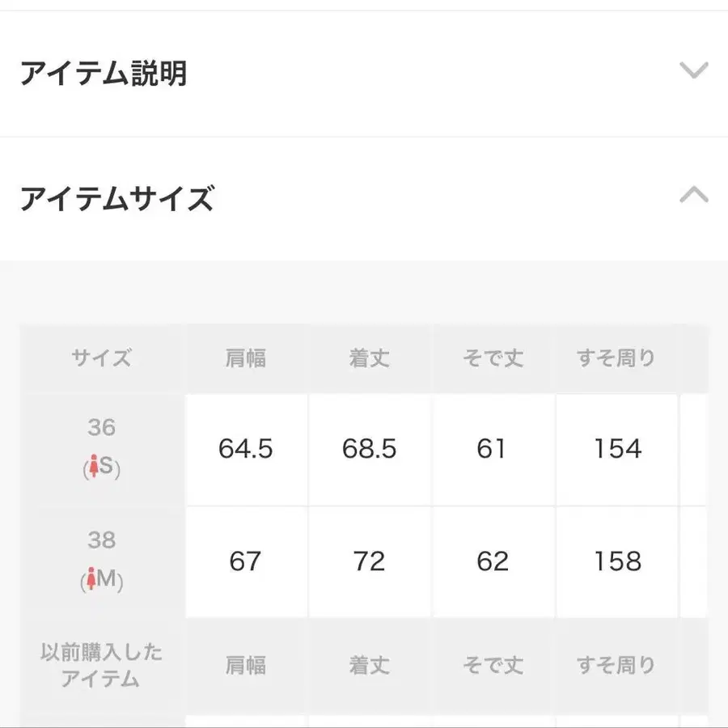This screenshot has width=728, height=728.
Task: Click the sleeve length value 62
Action: (x=493, y=560)
